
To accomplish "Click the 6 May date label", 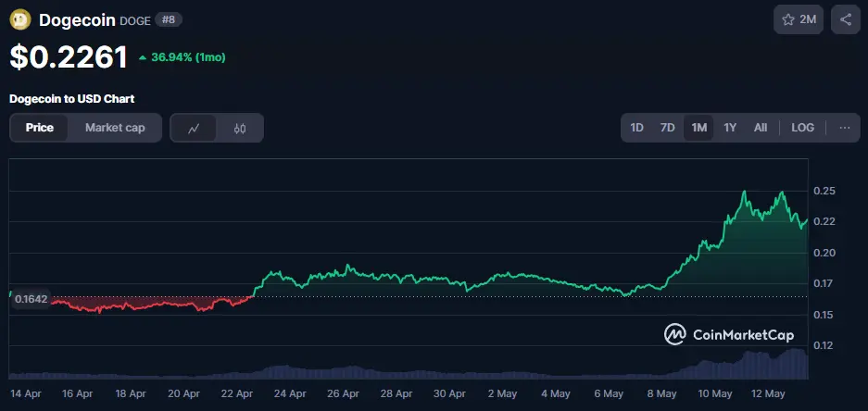I will pos(609,393).
